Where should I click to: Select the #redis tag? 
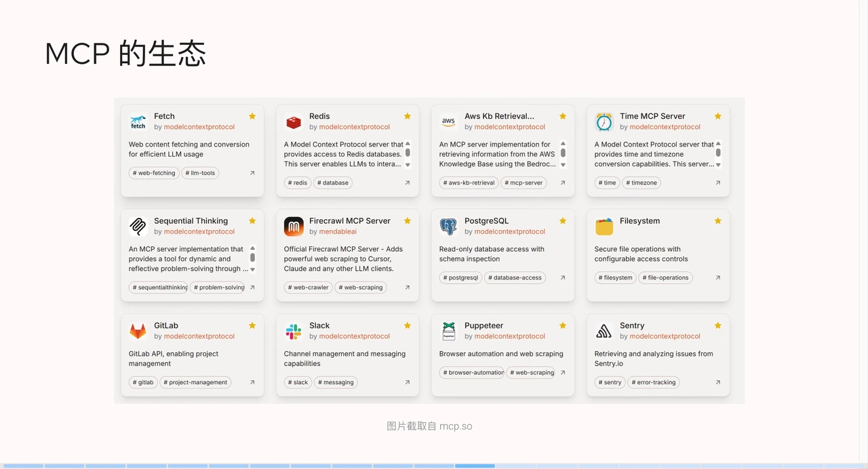(x=298, y=183)
